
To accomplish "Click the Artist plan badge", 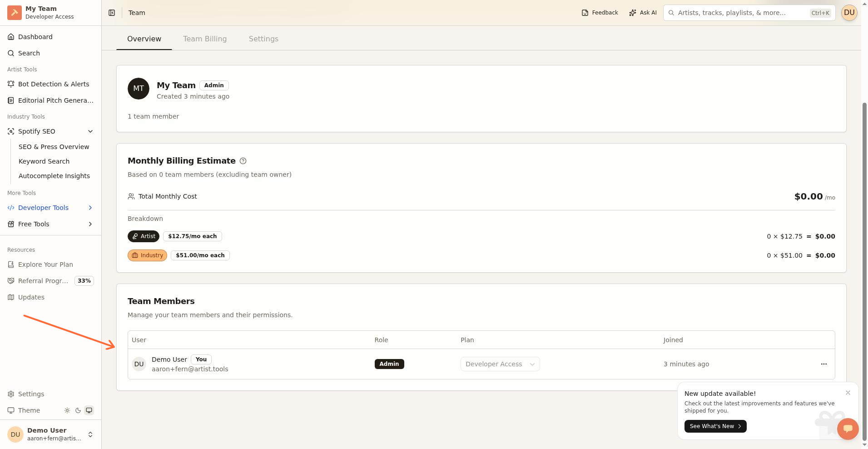I will point(144,236).
